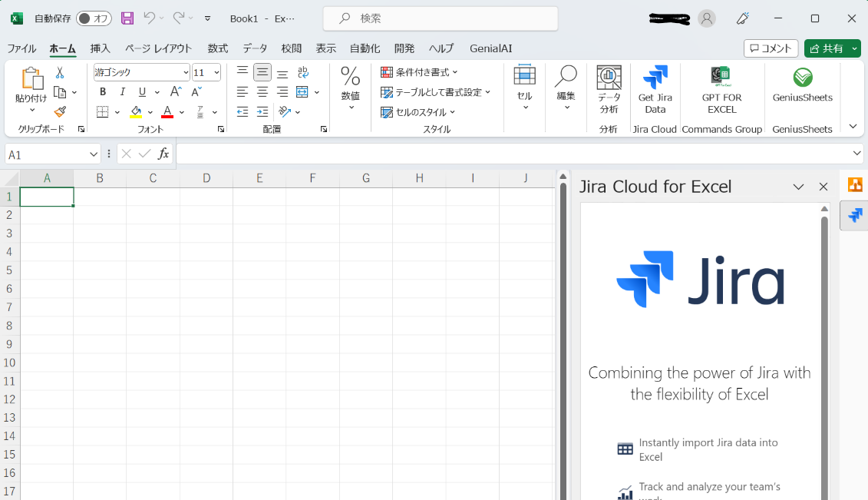Image resolution: width=868 pixels, height=500 pixels.
Task: Collapse the ribbon with chevron arrow
Action: click(853, 126)
